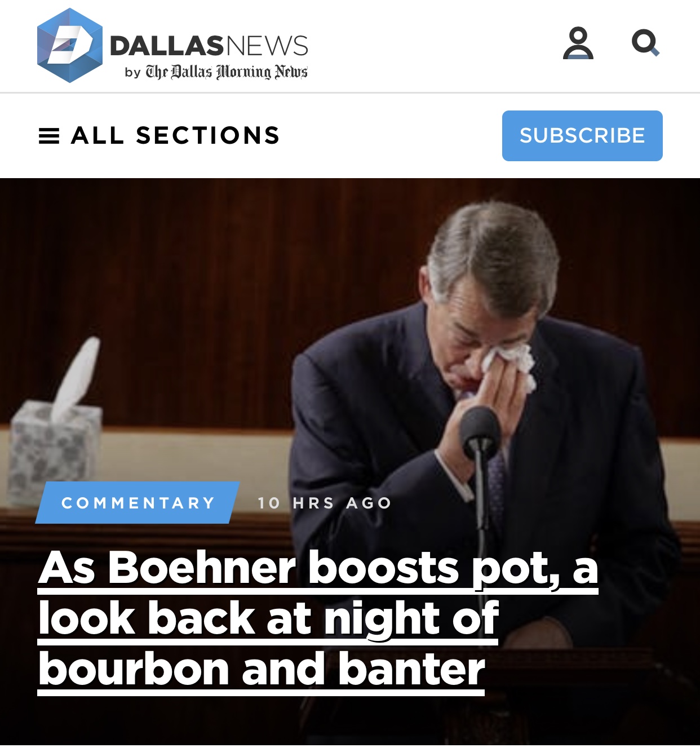Click the word 'SECTIONS' in the navigation bar
This screenshot has height=752, width=700.
click(208, 136)
